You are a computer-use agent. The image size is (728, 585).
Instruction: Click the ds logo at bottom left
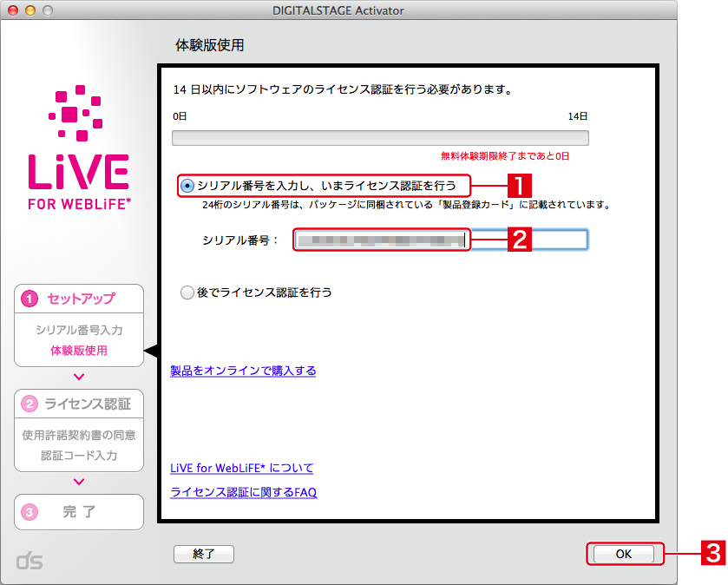[x=30, y=562]
